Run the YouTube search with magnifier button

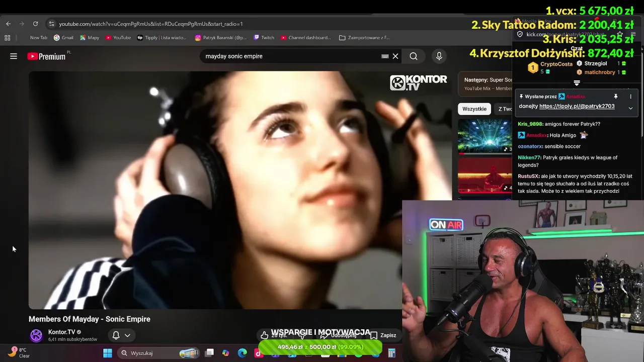click(x=414, y=56)
